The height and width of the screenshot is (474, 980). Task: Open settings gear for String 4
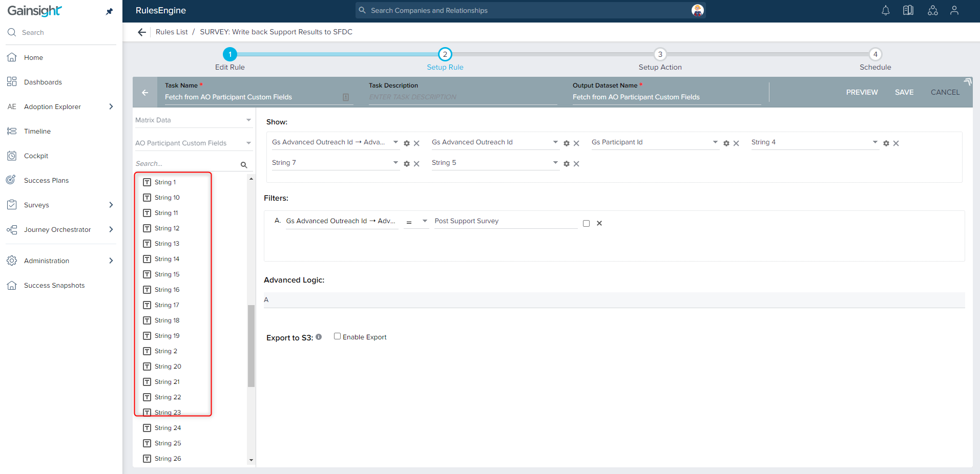(886, 143)
